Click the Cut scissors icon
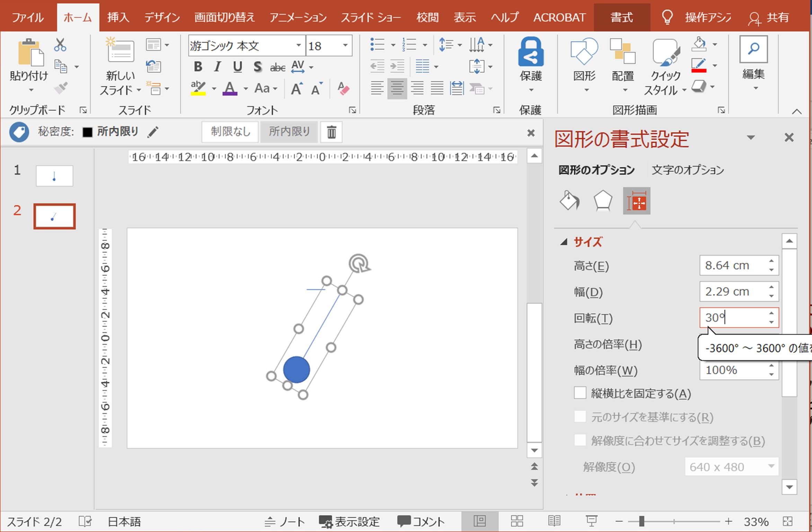812x532 pixels. point(60,45)
